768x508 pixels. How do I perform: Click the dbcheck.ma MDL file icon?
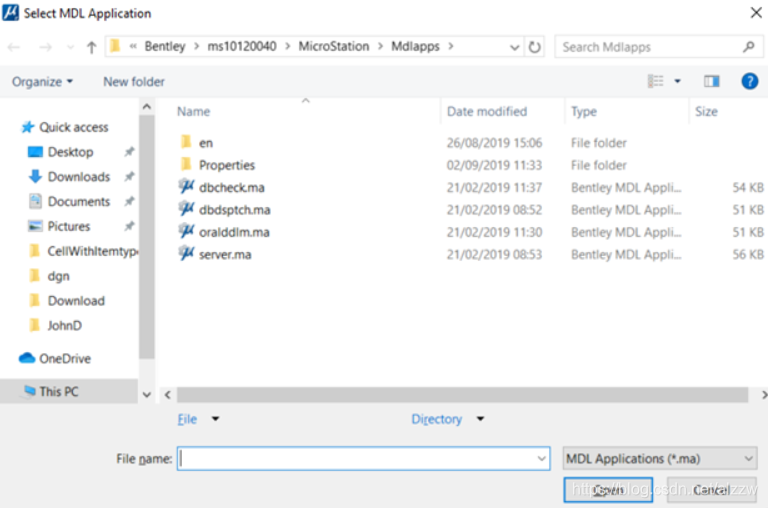coord(186,187)
